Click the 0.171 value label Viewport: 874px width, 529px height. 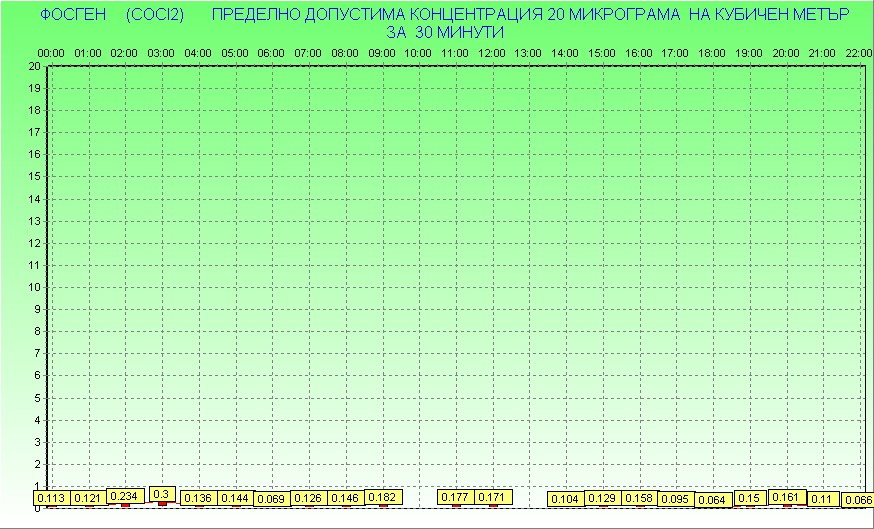click(x=492, y=497)
